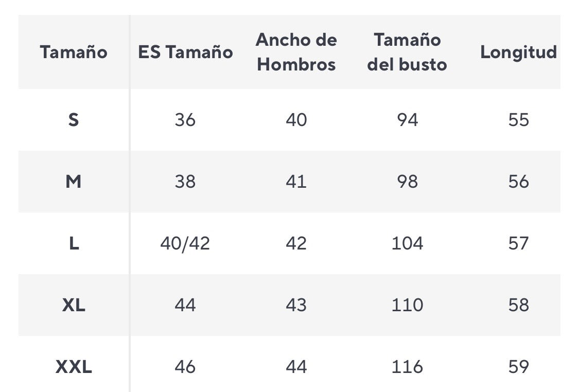Select the S size row label
This screenshot has width=579, height=392.
pyautogui.click(x=74, y=120)
